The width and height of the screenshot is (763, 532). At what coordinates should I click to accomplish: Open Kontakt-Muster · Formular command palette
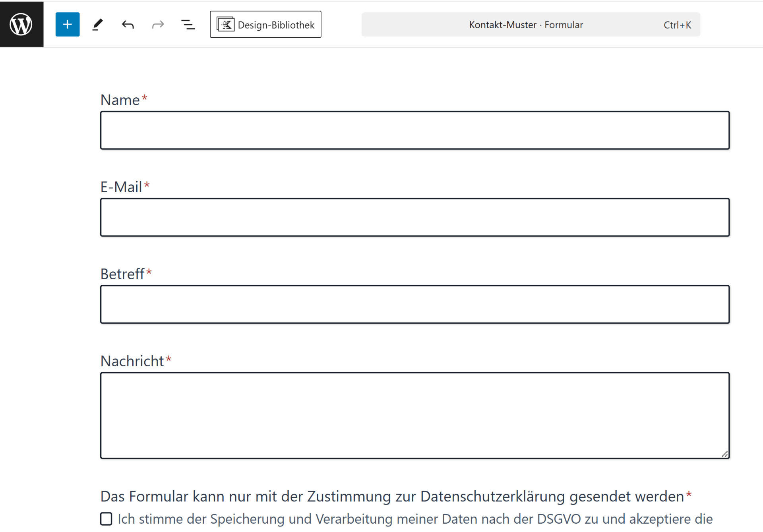click(525, 25)
